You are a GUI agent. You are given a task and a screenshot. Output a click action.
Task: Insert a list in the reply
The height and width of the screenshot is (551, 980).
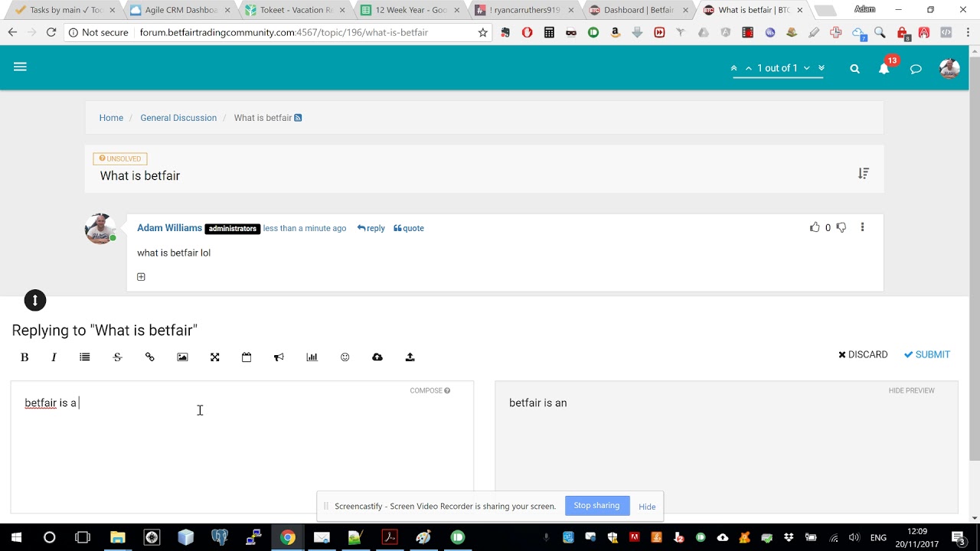85,357
